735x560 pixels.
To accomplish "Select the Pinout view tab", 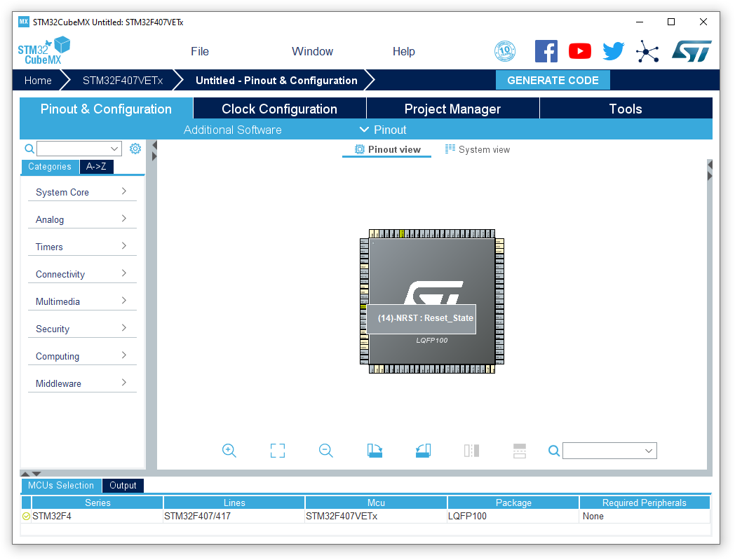I will coord(387,149).
